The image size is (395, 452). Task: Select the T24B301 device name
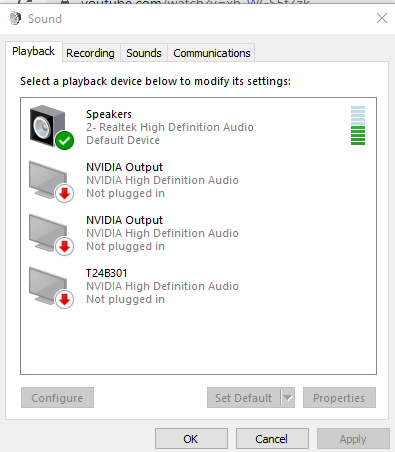tap(107, 273)
